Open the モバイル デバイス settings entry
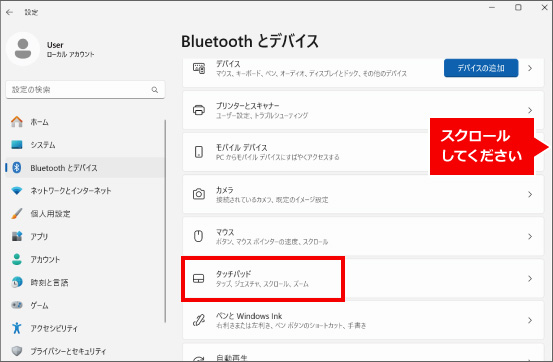 coord(363,152)
